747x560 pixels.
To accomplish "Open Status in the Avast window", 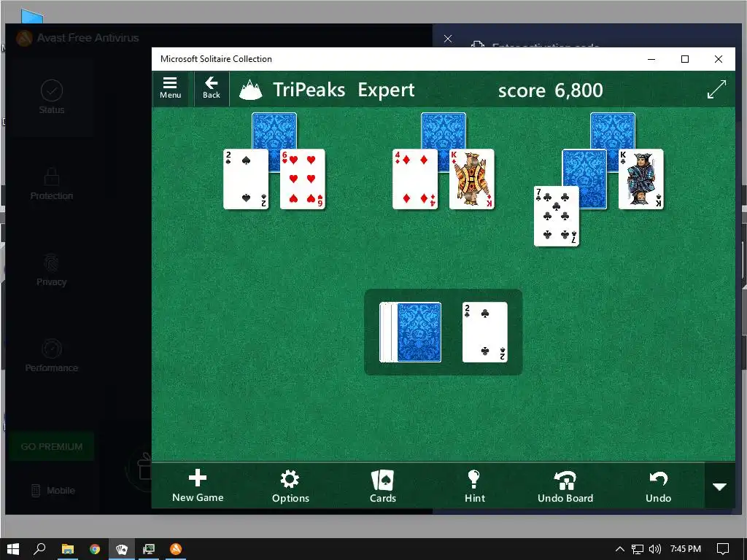I will (52, 97).
